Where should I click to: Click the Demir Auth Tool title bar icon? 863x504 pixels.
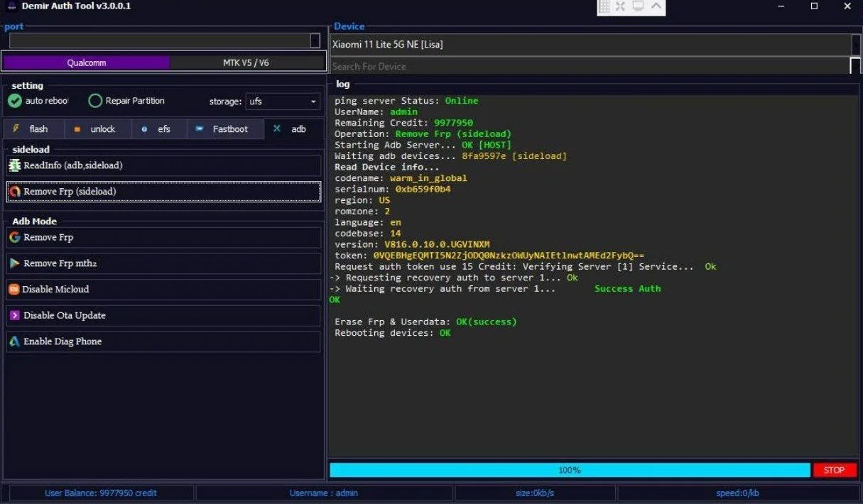pyautogui.click(x=11, y=6)
